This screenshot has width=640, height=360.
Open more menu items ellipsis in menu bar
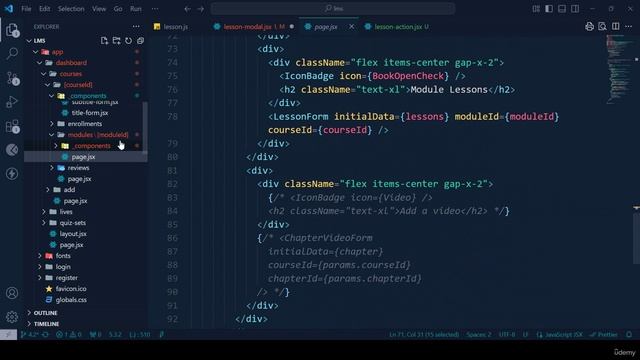(x=155, y=9)
